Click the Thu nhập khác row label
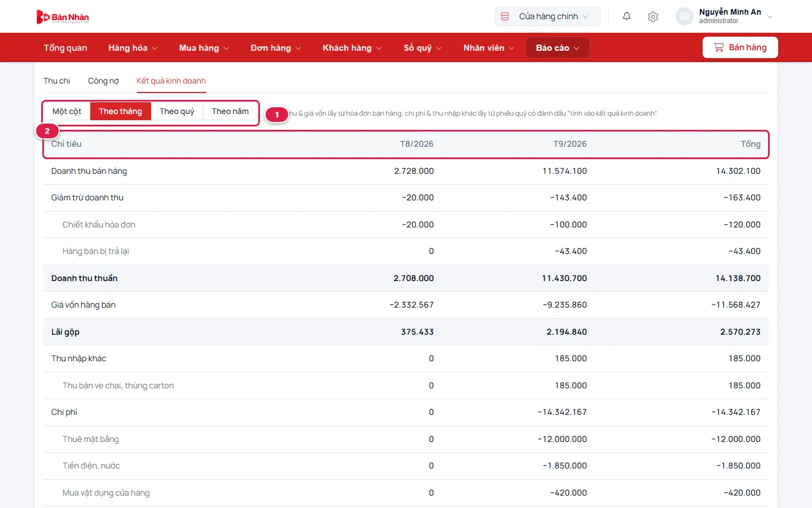The image size is (812, 508). click(79, 358)
